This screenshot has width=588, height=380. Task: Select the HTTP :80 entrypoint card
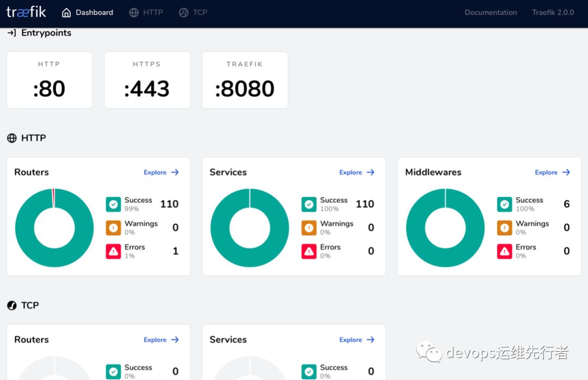coord(50,80)
